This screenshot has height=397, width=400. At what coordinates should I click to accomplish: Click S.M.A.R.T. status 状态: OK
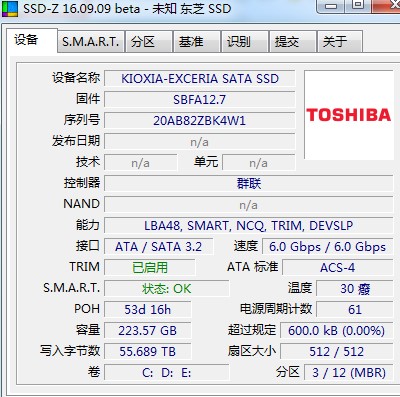point(167,288)
